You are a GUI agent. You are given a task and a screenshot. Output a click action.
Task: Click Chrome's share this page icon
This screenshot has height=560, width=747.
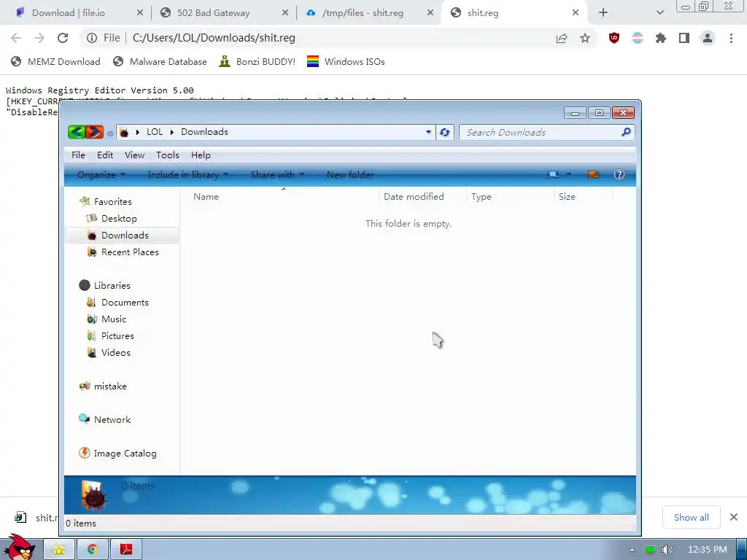(562, 38)
